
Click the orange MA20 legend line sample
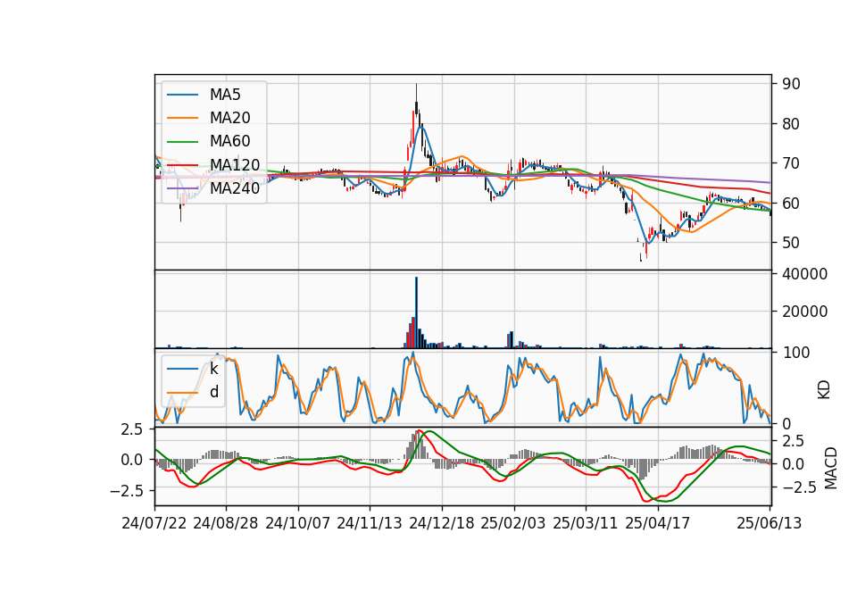coord(182,118)
